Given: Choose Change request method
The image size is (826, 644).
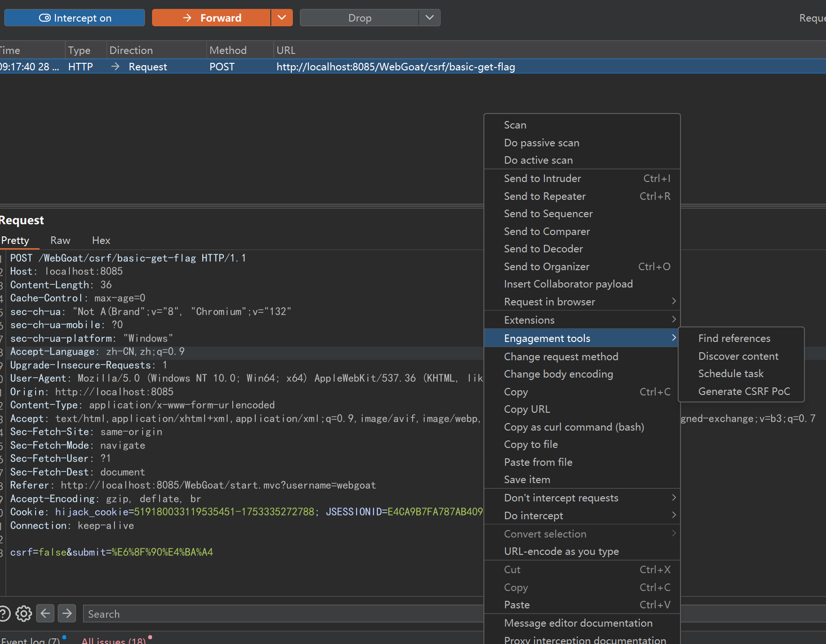Looking at the screenshot, I should point(582,356).
